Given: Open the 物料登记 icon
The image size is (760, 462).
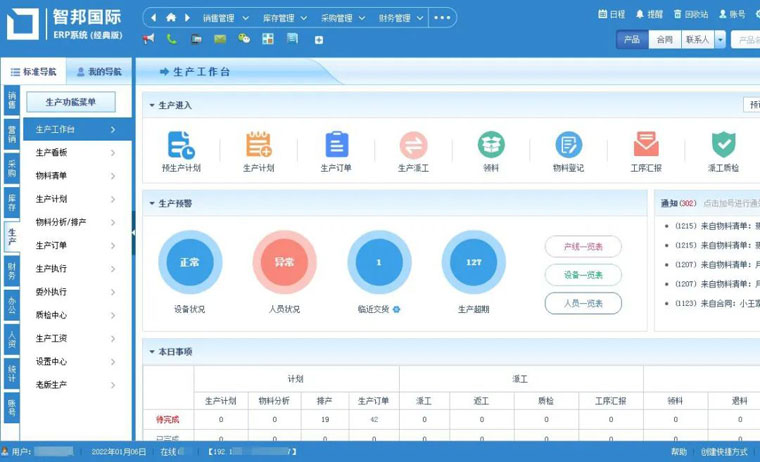Looking at the screenshot, I should point(568,146).
